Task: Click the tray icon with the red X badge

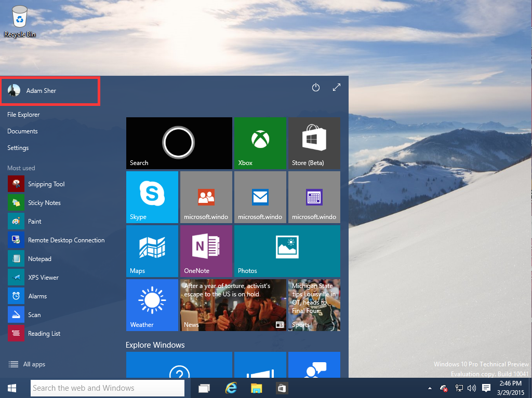Action: click(444, 388)
